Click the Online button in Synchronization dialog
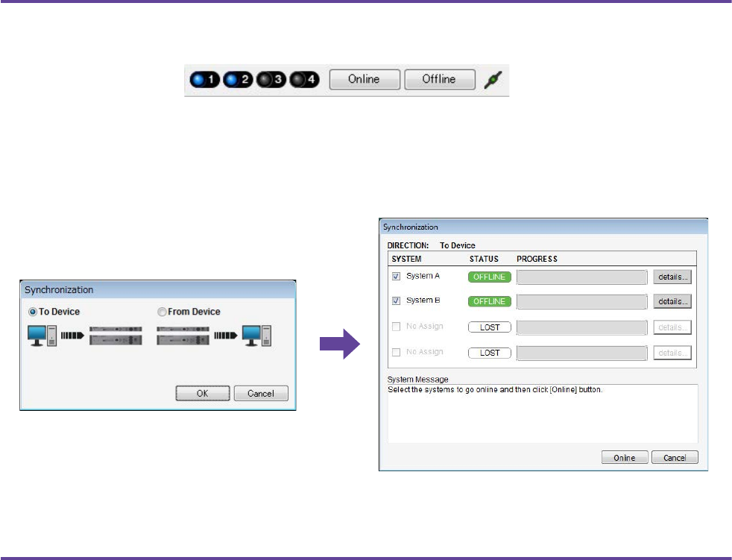Image resolution: width=732 pixels, height=560 pixels. point(625,457)
